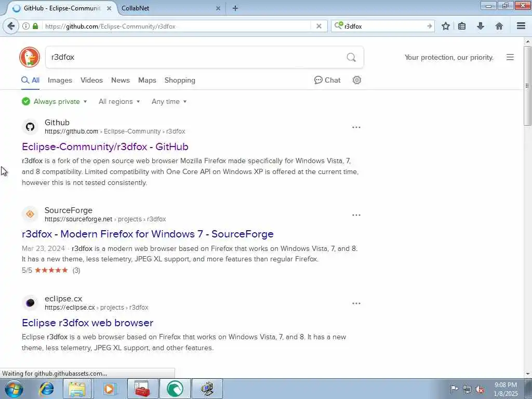The height and width of the screenshot is (399, 532).
Task: Open more options for eclipse.cx result
Action: (356, 303)
